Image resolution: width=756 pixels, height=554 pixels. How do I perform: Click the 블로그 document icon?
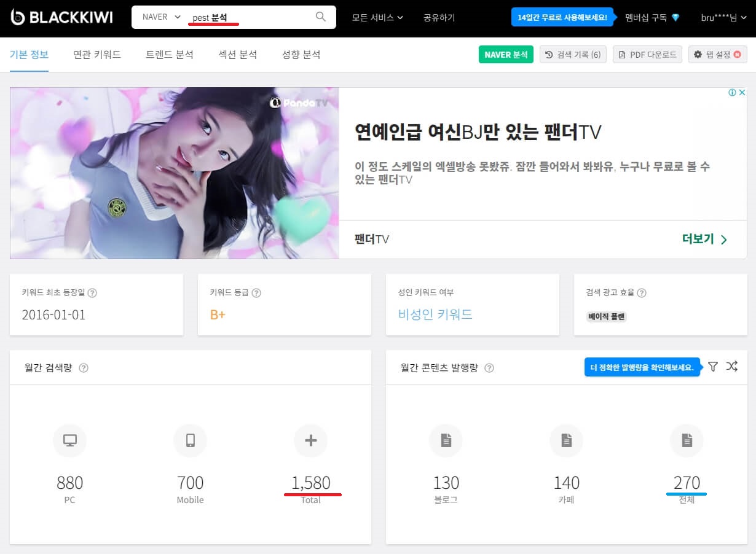pyautogui.click(x=446, y=440)
